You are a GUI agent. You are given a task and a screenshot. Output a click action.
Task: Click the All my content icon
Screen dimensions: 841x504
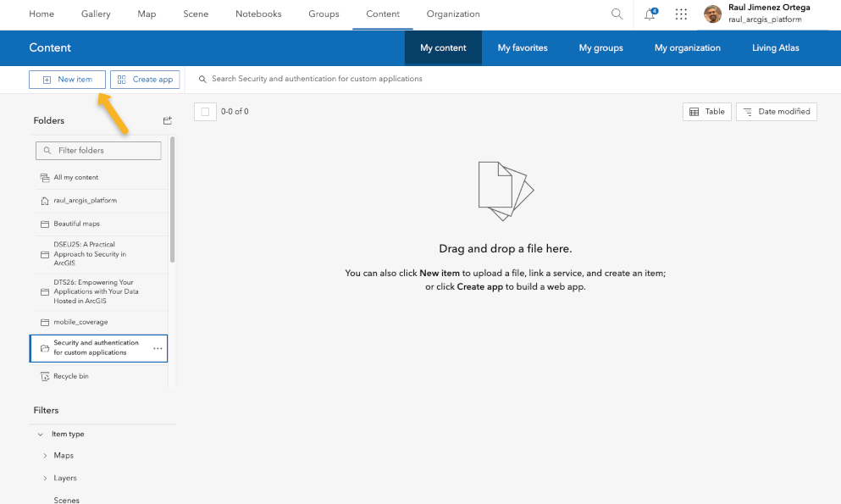45,178
